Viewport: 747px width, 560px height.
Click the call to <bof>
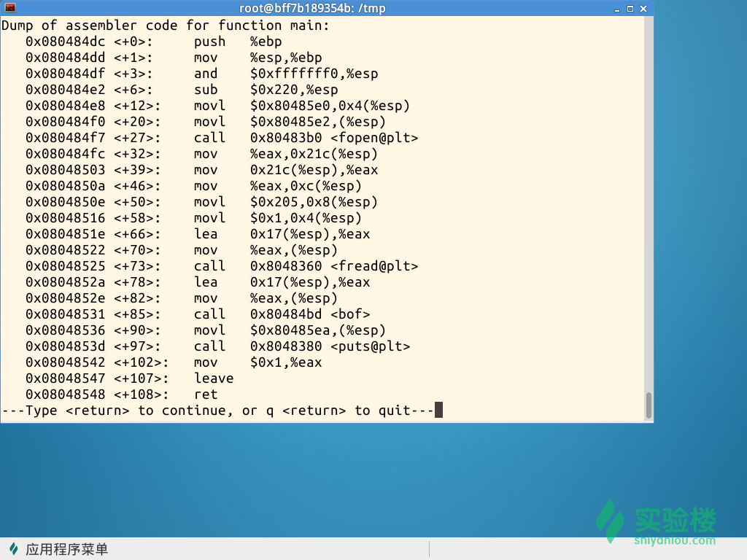(197, 314)
